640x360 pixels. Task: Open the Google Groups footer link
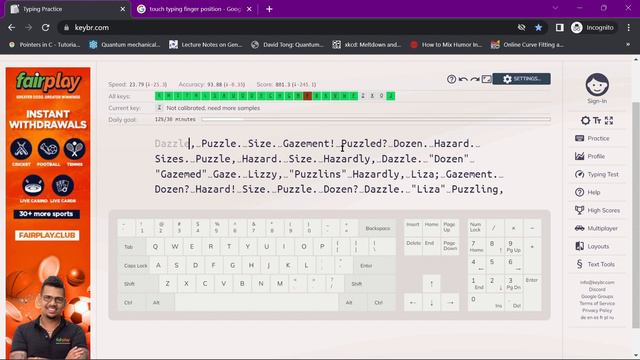click(x=597, y=296)
